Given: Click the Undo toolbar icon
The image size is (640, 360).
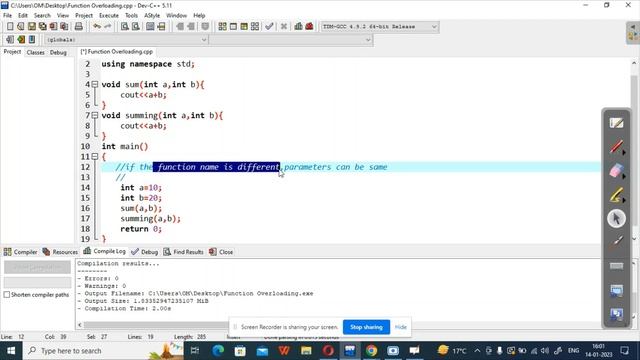Looking at the screenshot, I should click(97, 27).
